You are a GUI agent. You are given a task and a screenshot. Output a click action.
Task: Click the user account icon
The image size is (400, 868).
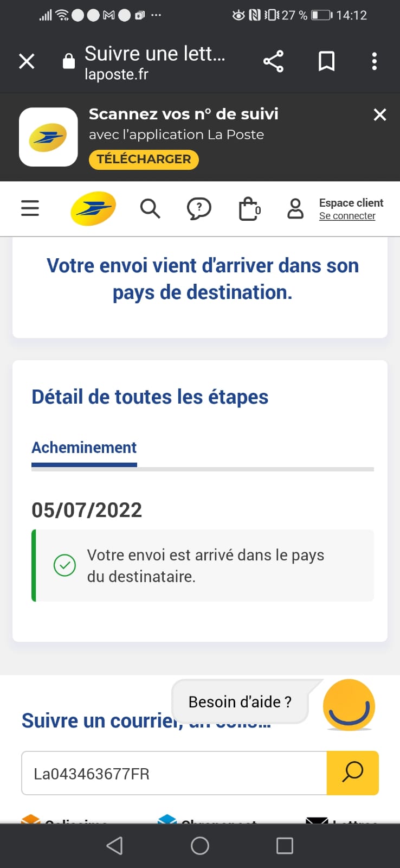295,208
